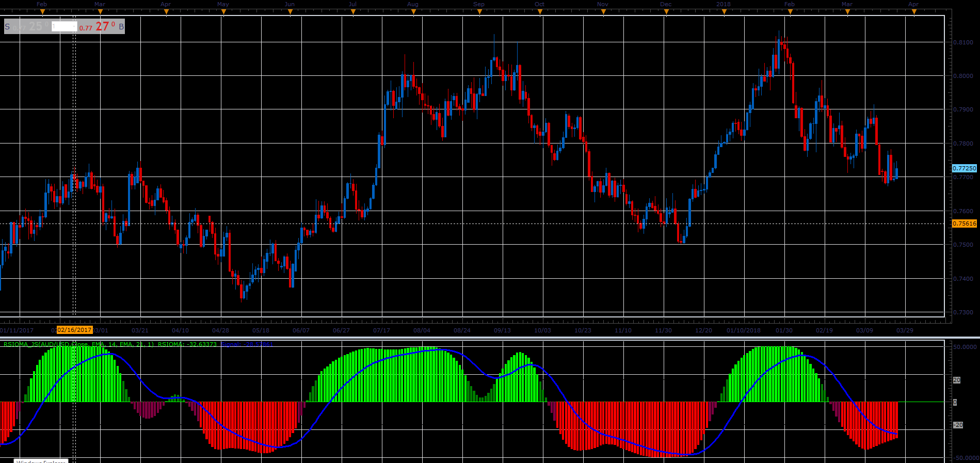Click the 03/21 date axis label
This screenshot has height=463, width=980.
pos(140,330)
